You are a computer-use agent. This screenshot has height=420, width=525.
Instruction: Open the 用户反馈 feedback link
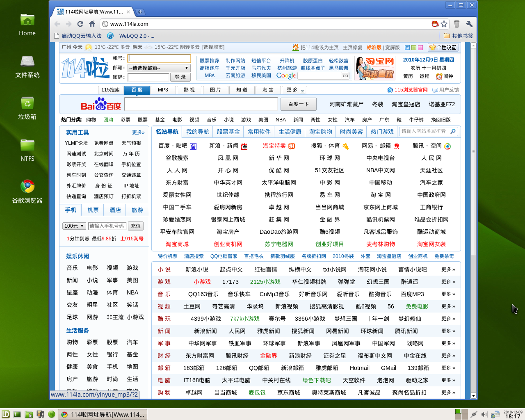(446, 90)
